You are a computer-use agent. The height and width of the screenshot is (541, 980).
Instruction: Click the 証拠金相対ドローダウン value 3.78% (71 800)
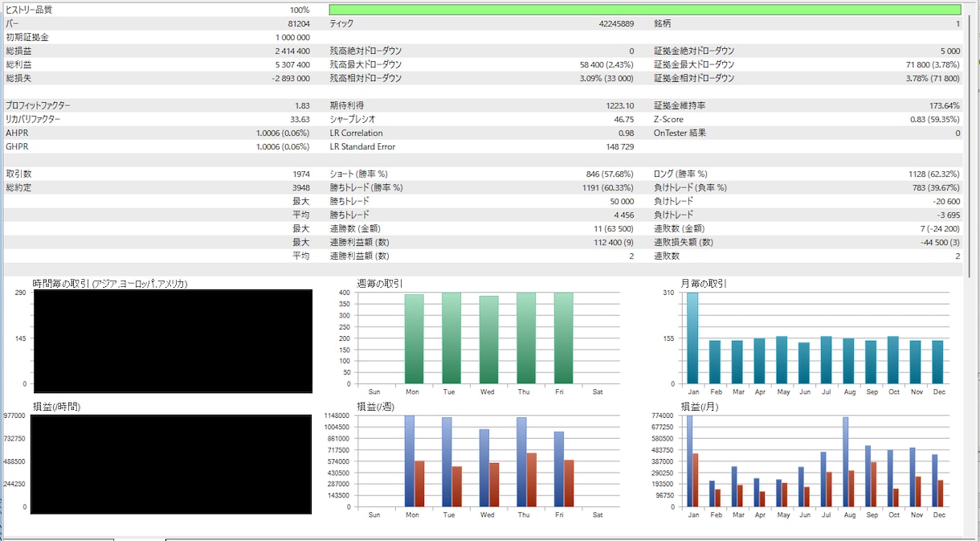(x=933, y=78)
